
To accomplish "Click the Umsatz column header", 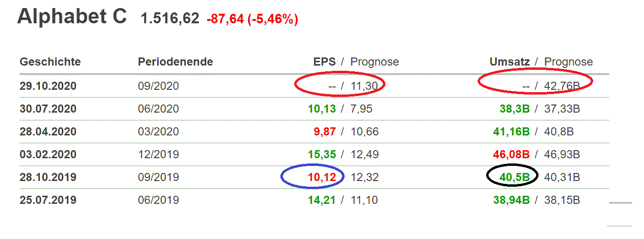I will click(509, 62).
